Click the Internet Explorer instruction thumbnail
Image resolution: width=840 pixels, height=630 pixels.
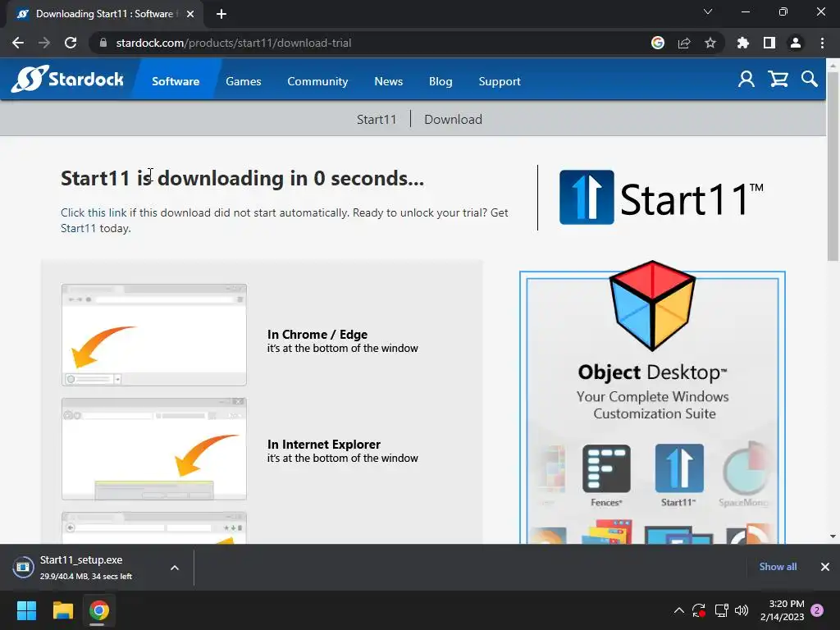click(154, 449)
